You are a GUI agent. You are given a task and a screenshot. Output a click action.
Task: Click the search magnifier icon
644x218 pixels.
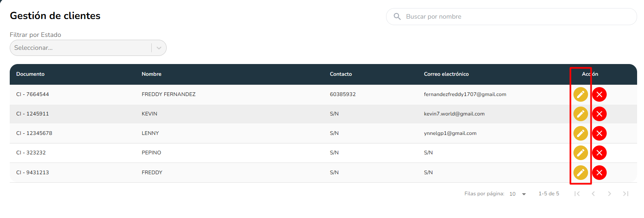[x=397, y=17]
